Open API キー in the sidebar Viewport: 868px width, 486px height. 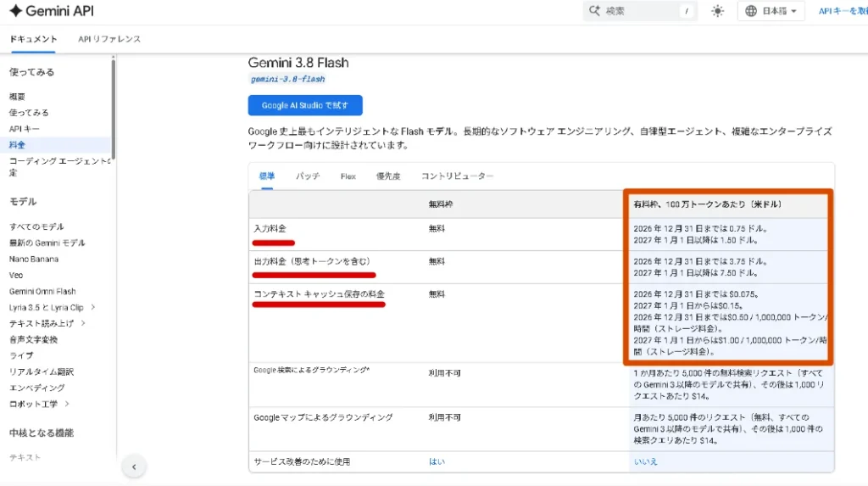pyautogui.click(x=25, y=129)
